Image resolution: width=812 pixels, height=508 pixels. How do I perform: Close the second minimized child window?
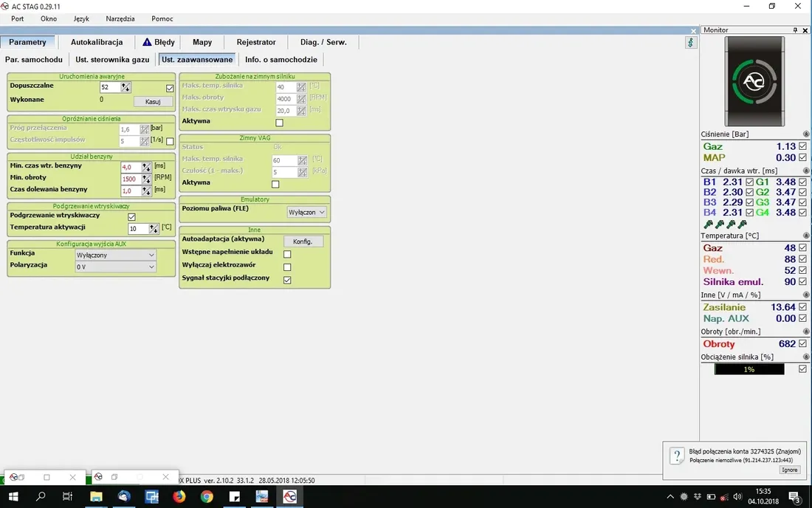(x=165, y=477)
